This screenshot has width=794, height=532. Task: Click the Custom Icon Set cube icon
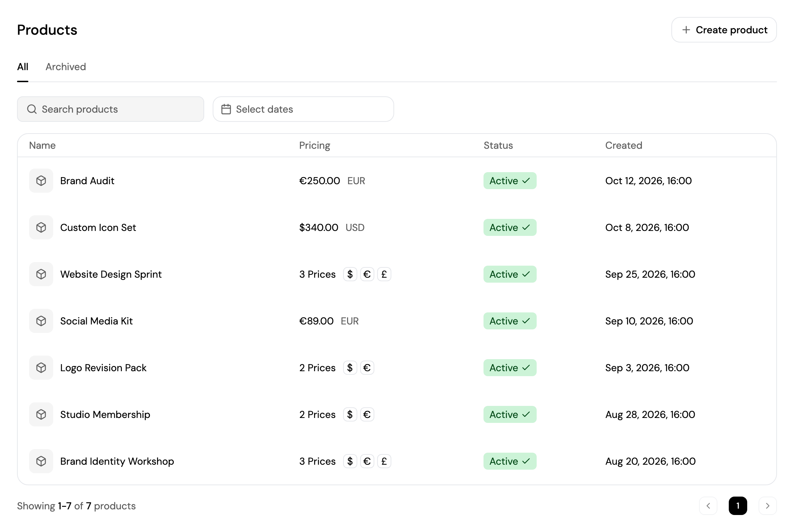(x=41, y=227)
